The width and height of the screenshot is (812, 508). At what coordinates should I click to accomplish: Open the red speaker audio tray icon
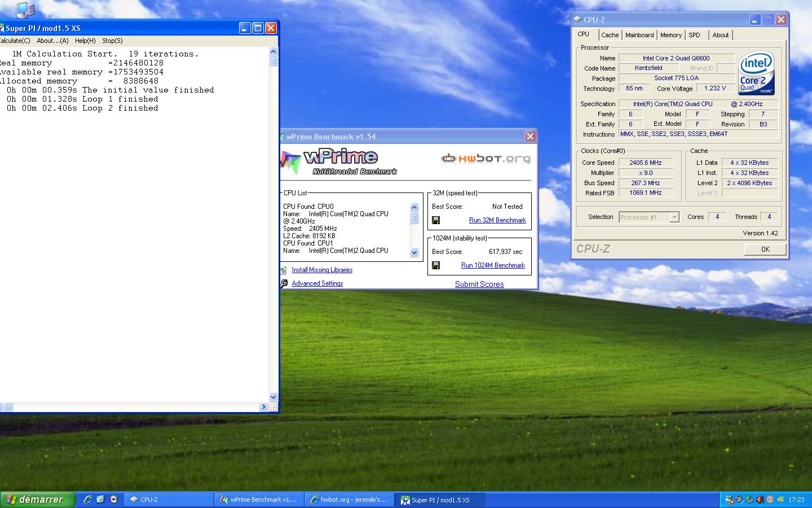pyautogui.click(x=760, y=500)
